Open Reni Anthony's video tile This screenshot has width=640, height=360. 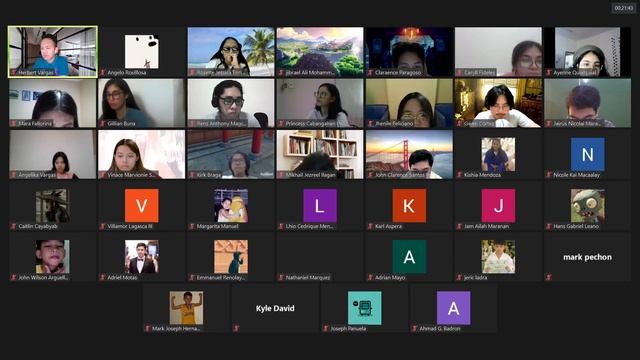[x=231, y=103]
